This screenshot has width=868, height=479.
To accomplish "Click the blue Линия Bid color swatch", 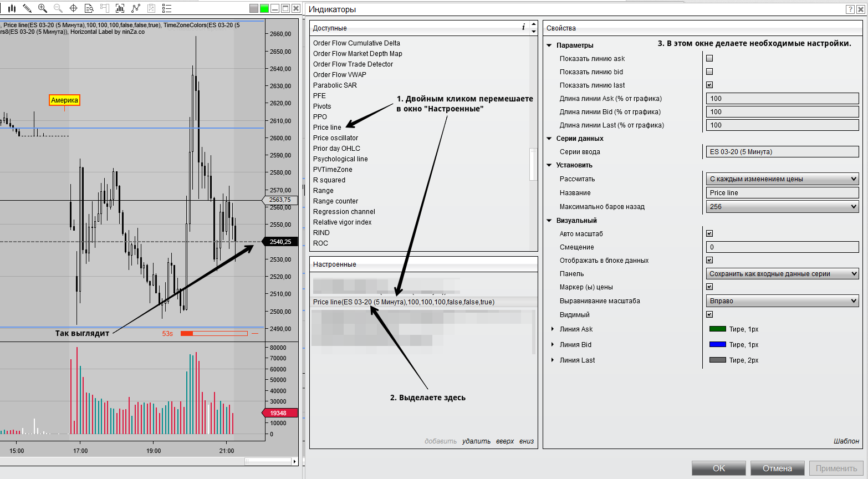I will pos(718,345).
